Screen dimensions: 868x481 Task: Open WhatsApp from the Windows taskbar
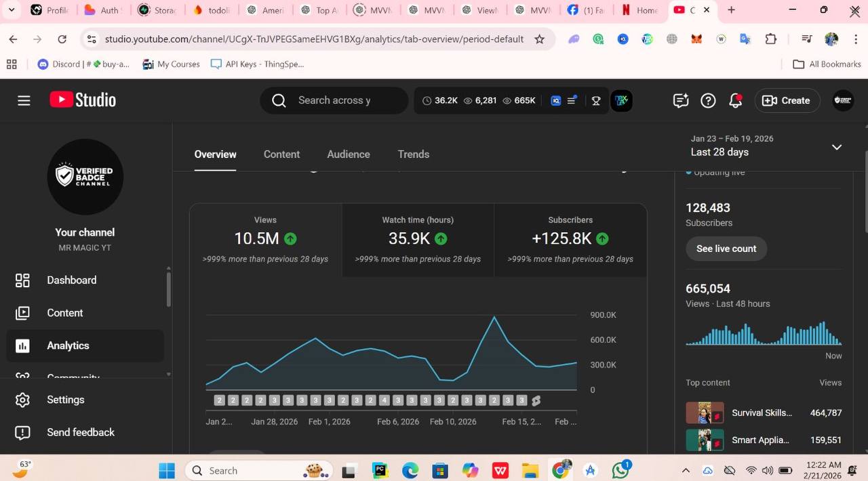pyautogui.click(x=620, y=470)
